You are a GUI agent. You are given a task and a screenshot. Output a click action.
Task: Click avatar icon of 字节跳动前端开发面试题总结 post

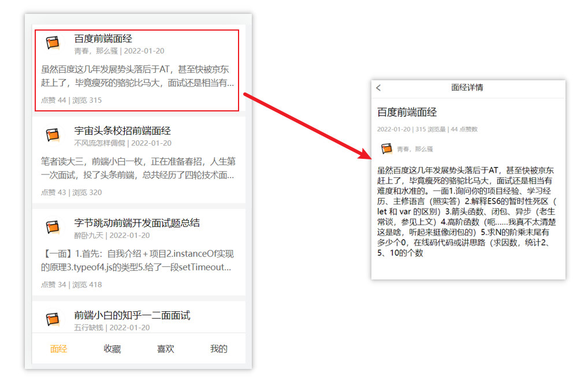point(53,227)
